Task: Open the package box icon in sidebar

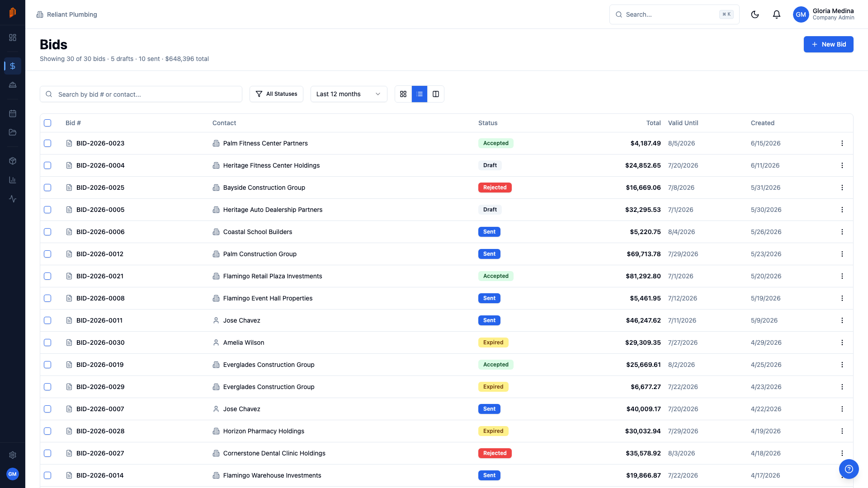Action: pyautogui.click(x=13, y=161)
